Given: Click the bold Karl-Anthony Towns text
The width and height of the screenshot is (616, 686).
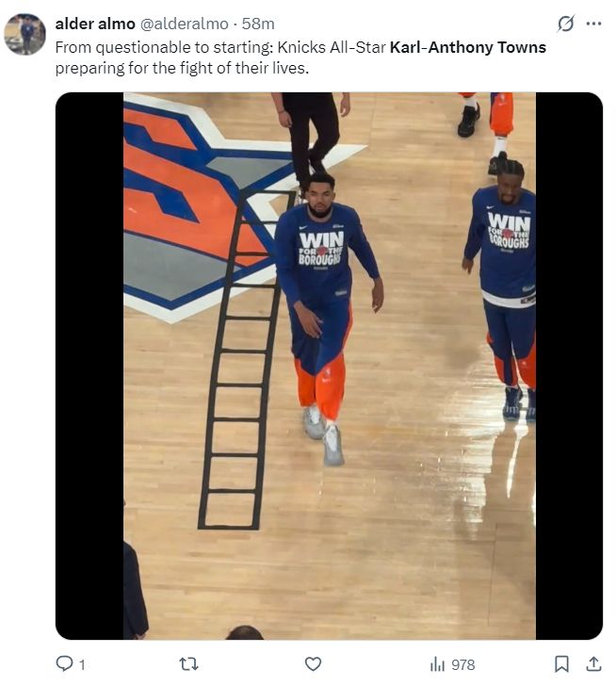Looking at the screenshot, I should click(x=468, y=47).
